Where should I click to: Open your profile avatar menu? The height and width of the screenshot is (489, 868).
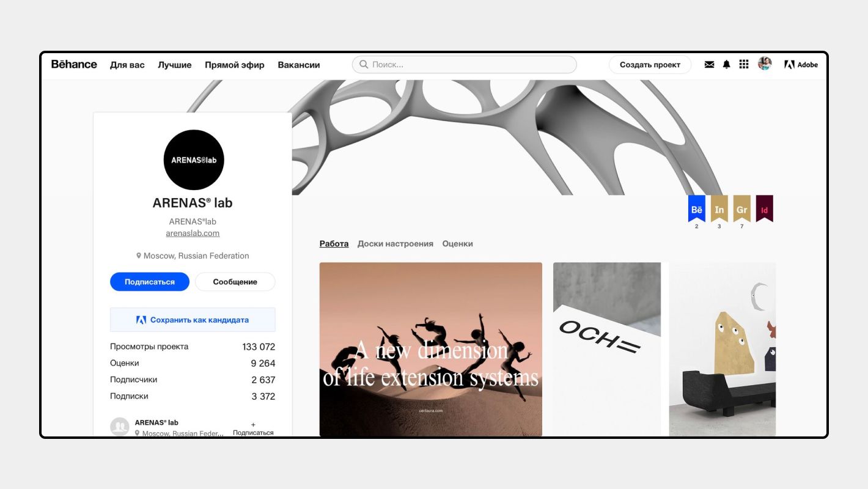point(763,64)
